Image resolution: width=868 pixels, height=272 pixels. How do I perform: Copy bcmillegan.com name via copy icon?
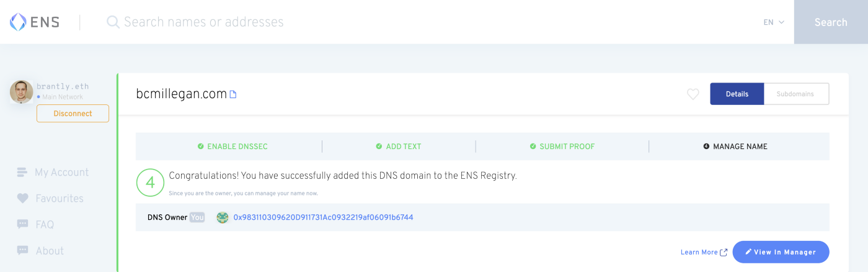[233, 94]
